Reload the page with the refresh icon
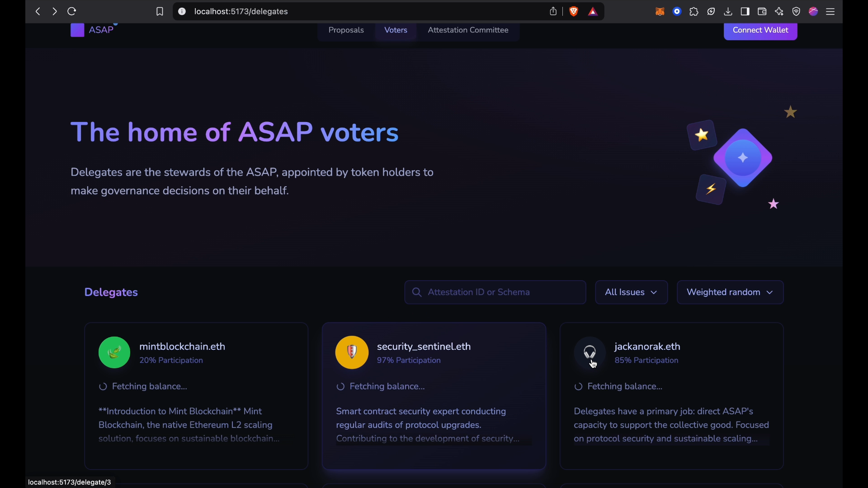The image size is (868, 488). pos(71,11)
